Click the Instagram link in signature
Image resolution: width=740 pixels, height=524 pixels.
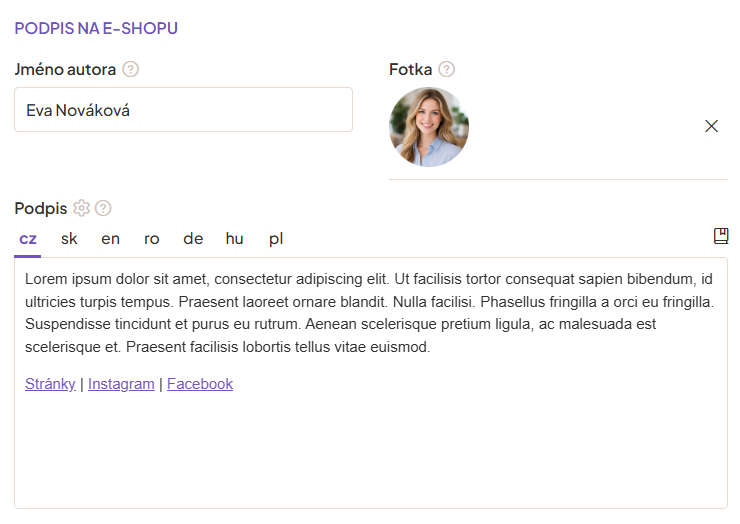pos(121,384)
